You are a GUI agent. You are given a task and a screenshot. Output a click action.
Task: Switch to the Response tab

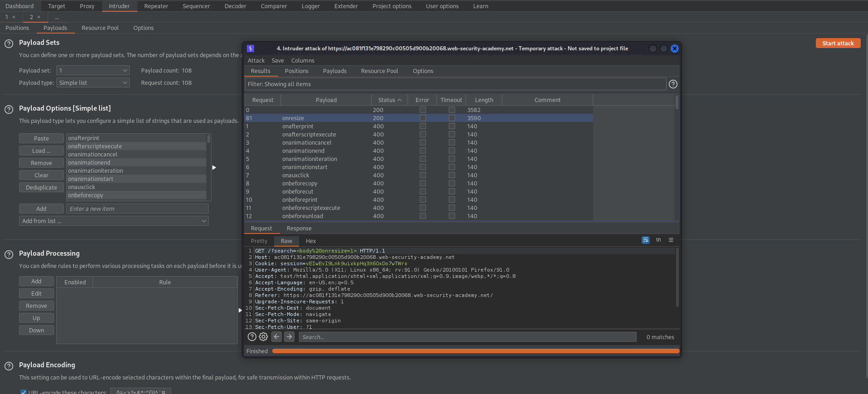coord(299,229)
